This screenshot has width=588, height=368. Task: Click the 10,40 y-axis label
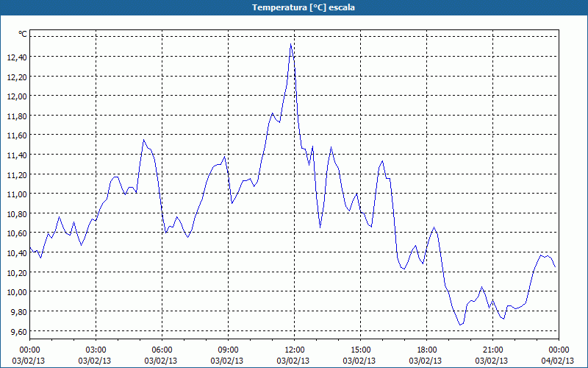[17, 252]
